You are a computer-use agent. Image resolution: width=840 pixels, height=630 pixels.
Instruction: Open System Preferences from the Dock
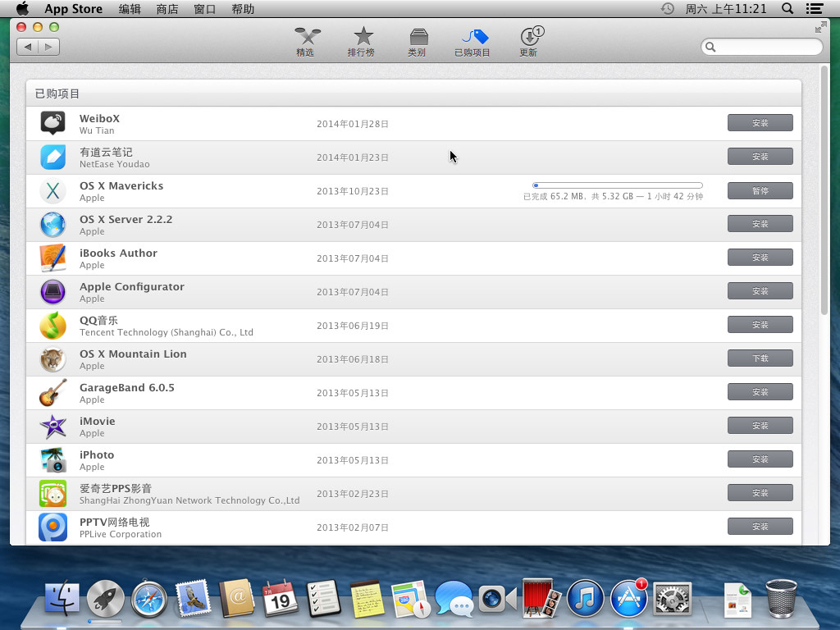pos(672,599)
